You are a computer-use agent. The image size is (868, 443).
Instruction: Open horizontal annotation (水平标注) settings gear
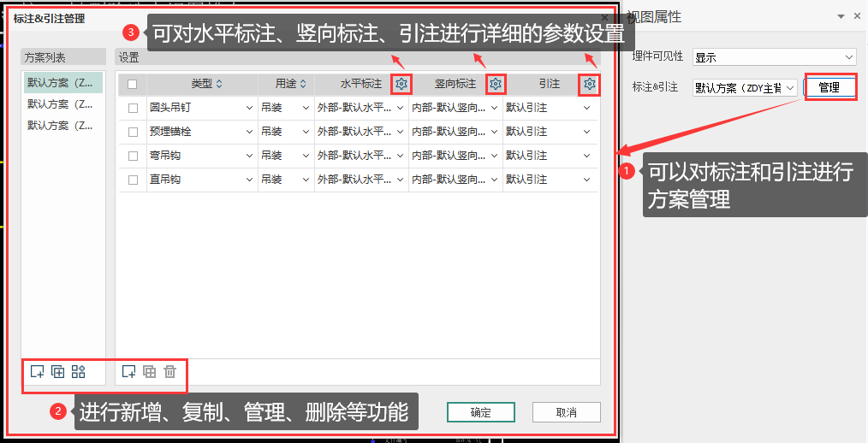401,84
